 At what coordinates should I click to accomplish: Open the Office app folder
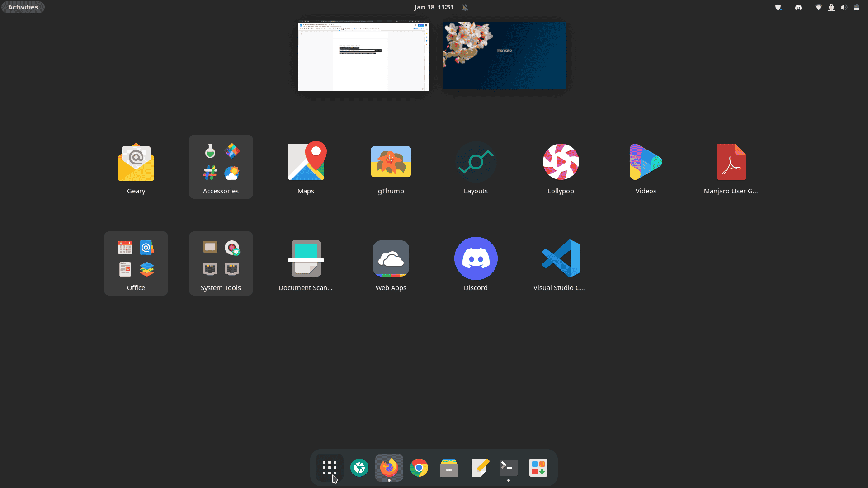(x=136, y=263)
